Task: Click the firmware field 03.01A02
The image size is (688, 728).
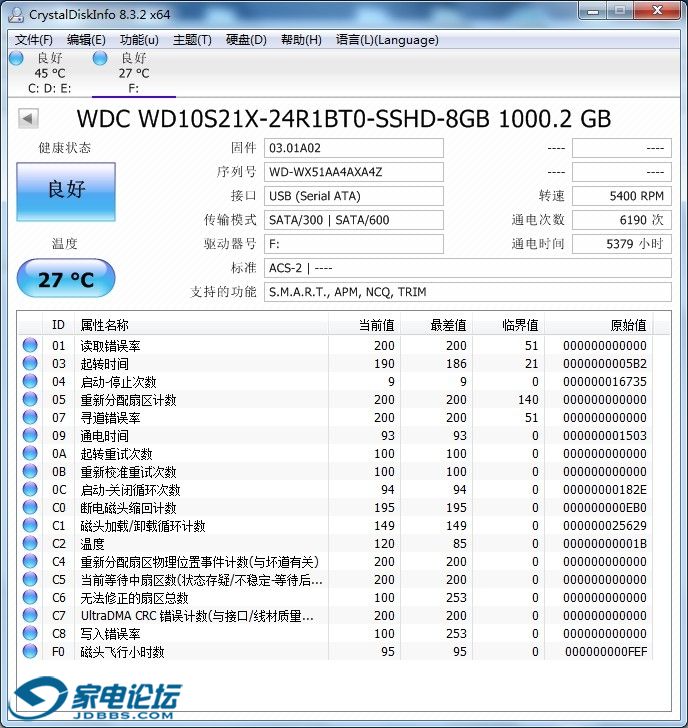Action: pos(354,148)
